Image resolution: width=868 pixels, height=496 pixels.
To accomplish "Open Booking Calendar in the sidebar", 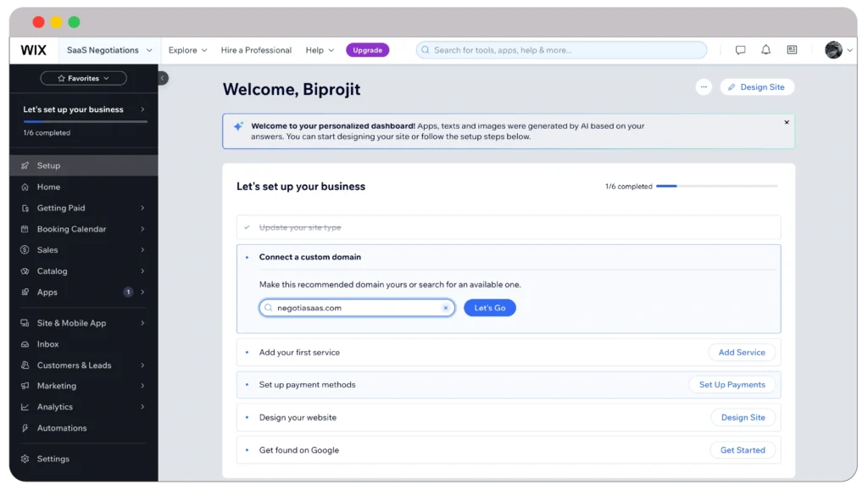I will point(72,229).
